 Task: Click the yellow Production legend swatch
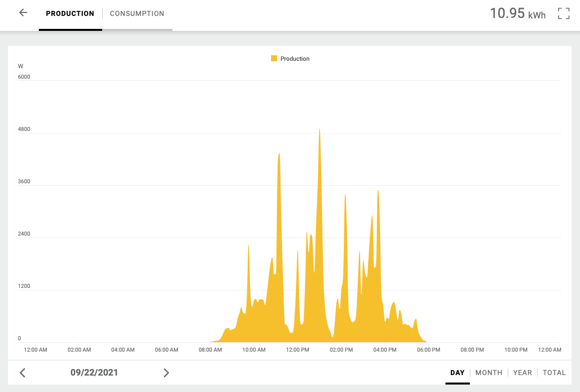pos(274,59)
